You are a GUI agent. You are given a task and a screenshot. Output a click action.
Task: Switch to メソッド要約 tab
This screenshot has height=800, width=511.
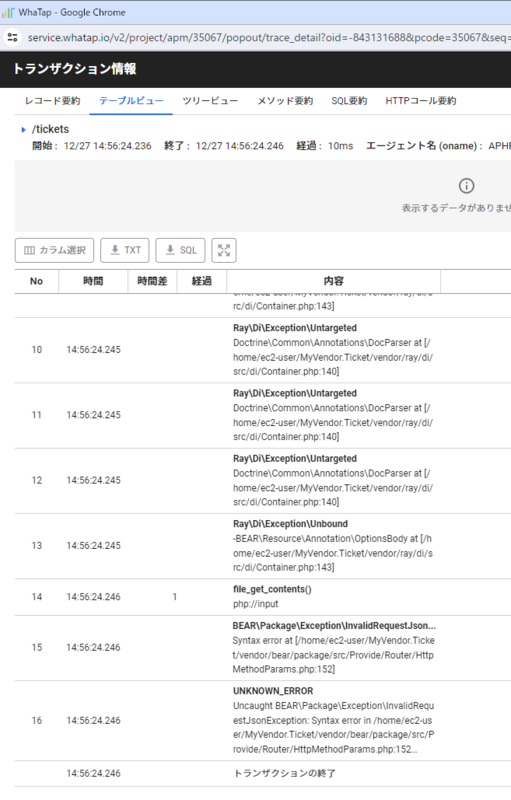tap(285, 101)
